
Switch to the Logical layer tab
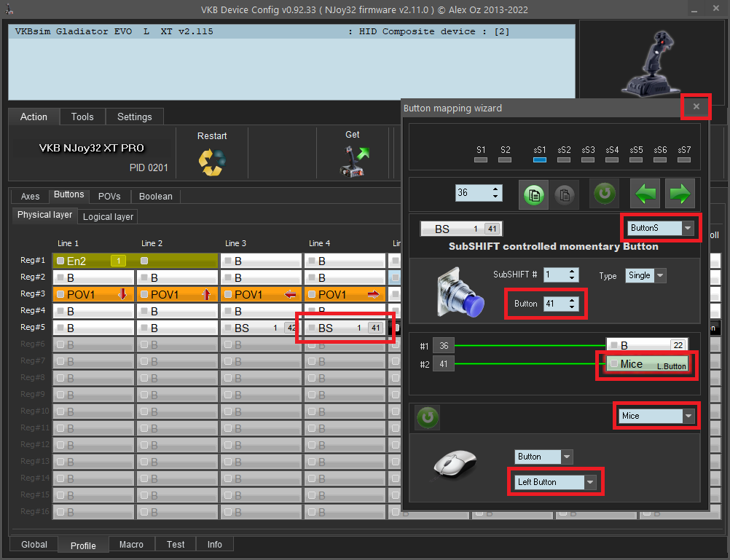point(108,217)
